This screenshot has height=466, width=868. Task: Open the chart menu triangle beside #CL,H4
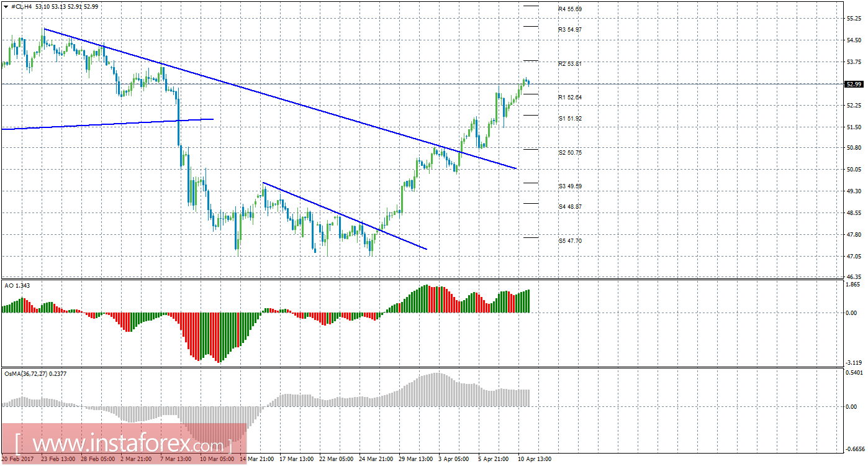tap(5, 6)
